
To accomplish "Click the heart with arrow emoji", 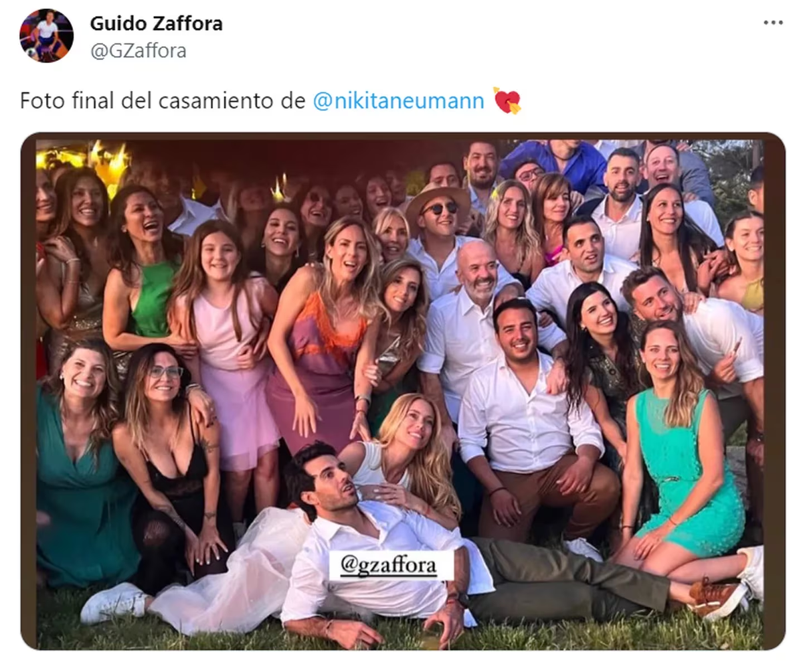I will (x=507, y=100).
